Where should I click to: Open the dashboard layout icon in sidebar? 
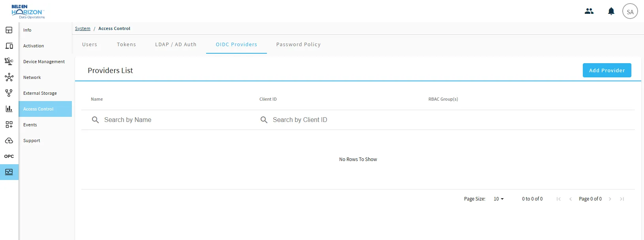point(9,30)
